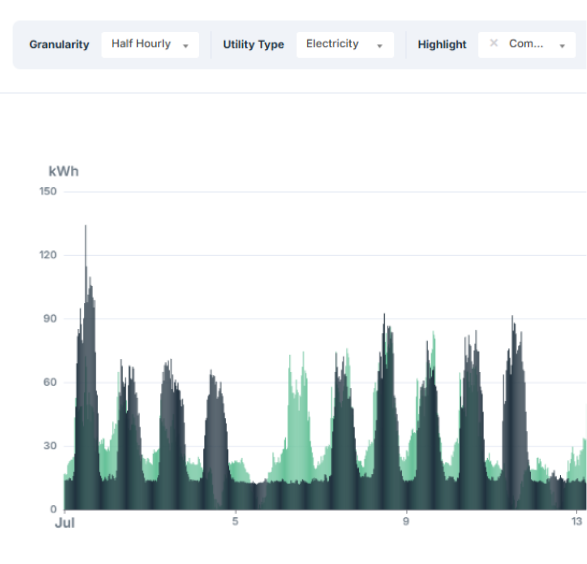
Task: Click the 30 y-axis value
Action: (50, 446)
